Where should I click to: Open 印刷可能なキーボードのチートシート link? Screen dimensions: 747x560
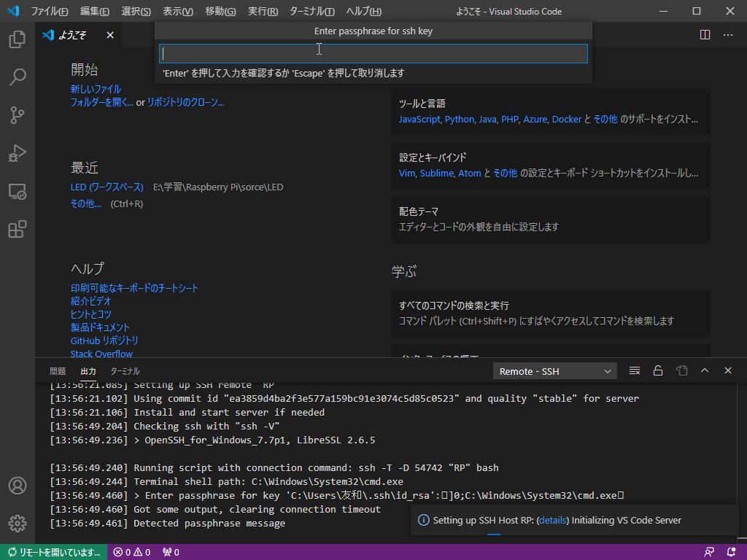pyautogui.click(x=134, y=288)
